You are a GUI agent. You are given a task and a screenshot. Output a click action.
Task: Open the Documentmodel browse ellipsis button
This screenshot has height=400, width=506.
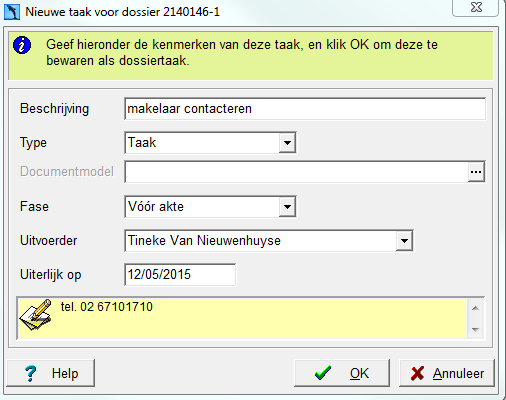click(x=476, y=172)
